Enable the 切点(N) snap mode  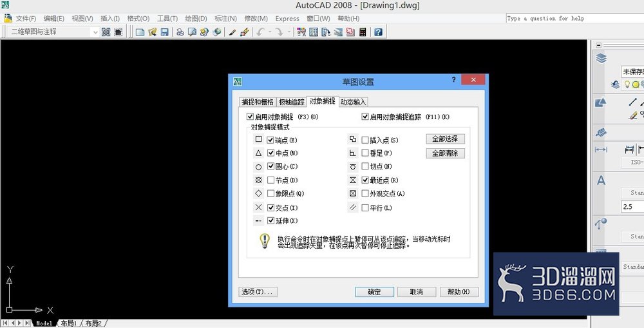[x=365, y=166]
